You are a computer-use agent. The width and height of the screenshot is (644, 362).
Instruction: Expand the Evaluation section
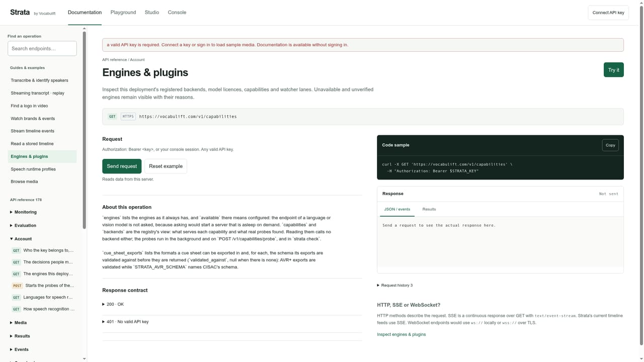click(42, 225)
